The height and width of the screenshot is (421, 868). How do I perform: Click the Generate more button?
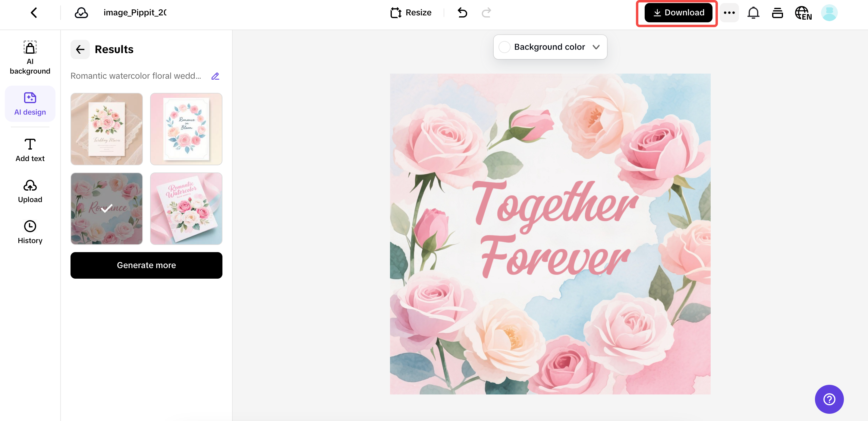(x=146, y=265)
